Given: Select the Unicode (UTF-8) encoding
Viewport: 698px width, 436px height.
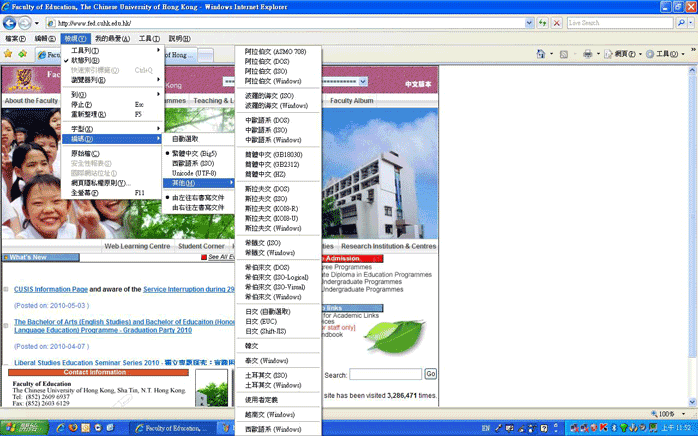Looking at the screenshot, I should [x=199, y=173].
